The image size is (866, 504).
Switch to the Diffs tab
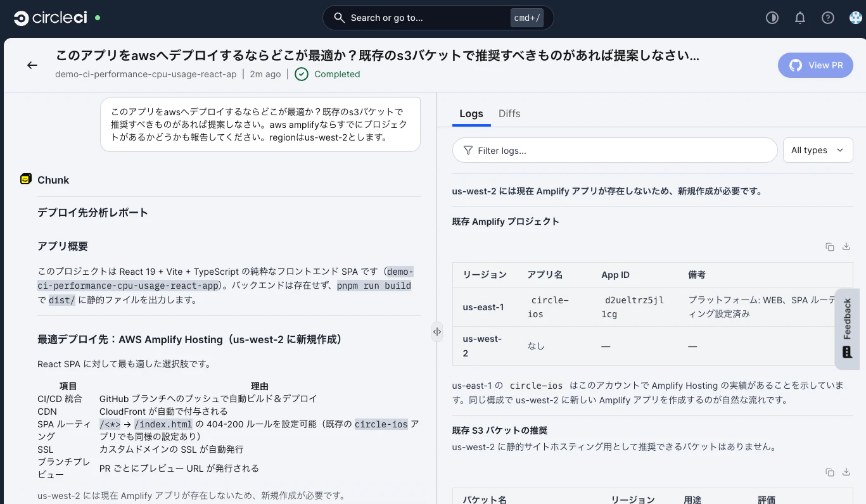pos(509,113)
